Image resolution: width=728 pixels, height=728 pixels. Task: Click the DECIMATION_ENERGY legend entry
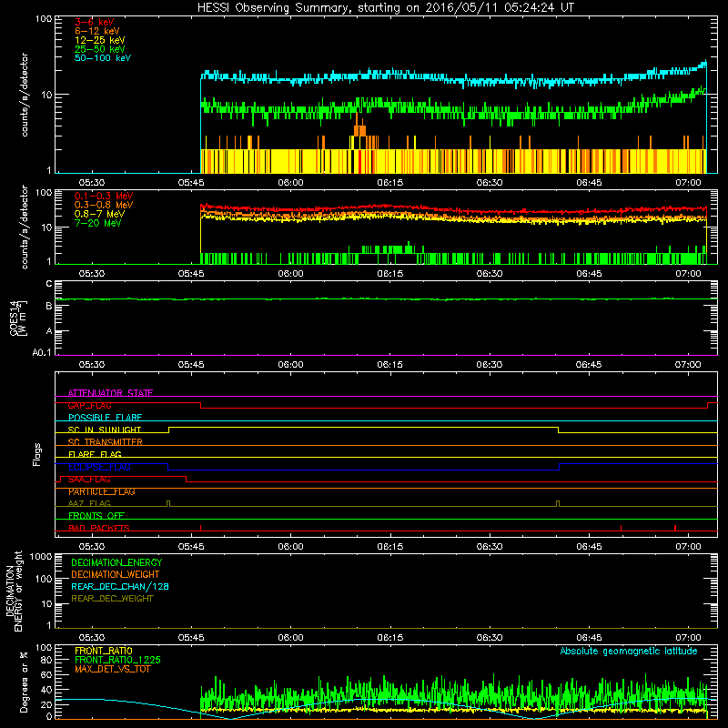[116, 562]
